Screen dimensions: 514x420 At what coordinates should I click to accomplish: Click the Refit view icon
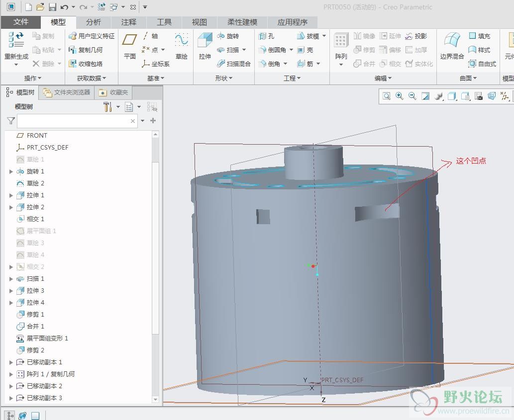point(387,96)
